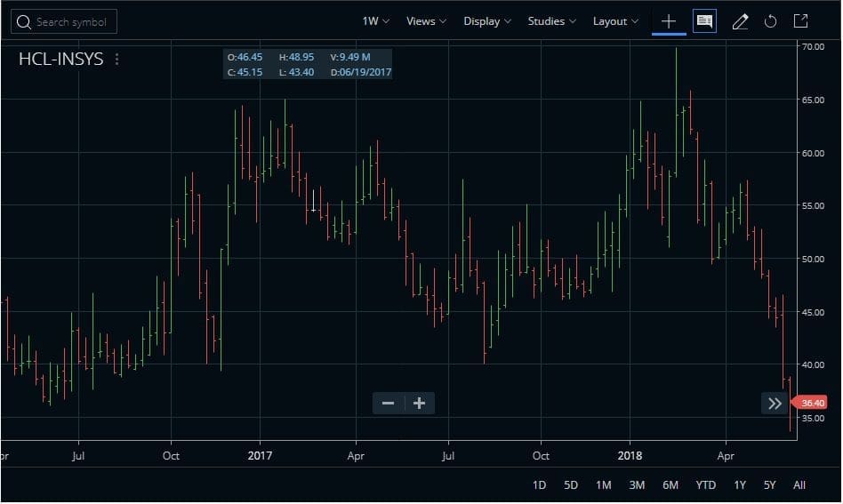This screenshot has height=504, width=843.
Task: Select the 5D range
Action: (571, 485)
